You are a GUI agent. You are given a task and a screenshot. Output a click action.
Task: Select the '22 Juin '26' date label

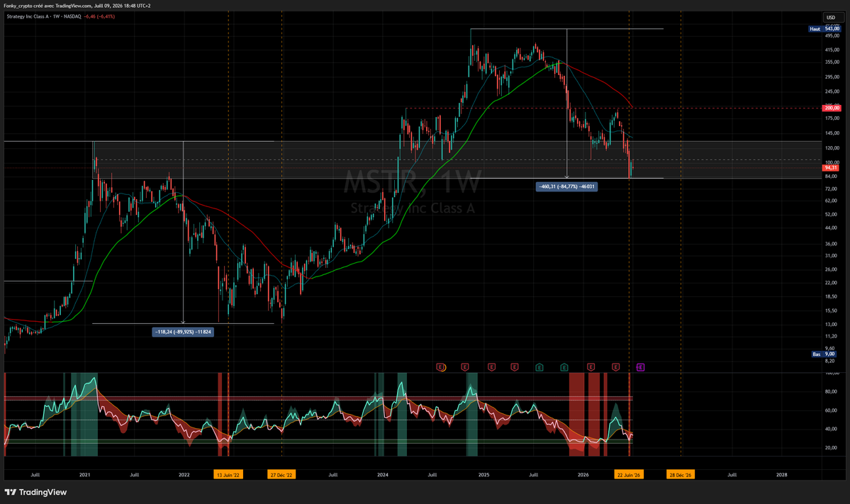(x=629, y=475)
